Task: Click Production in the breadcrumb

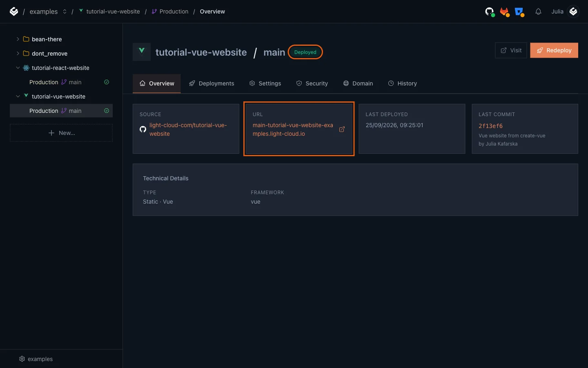Action: (x=174, y=11)
